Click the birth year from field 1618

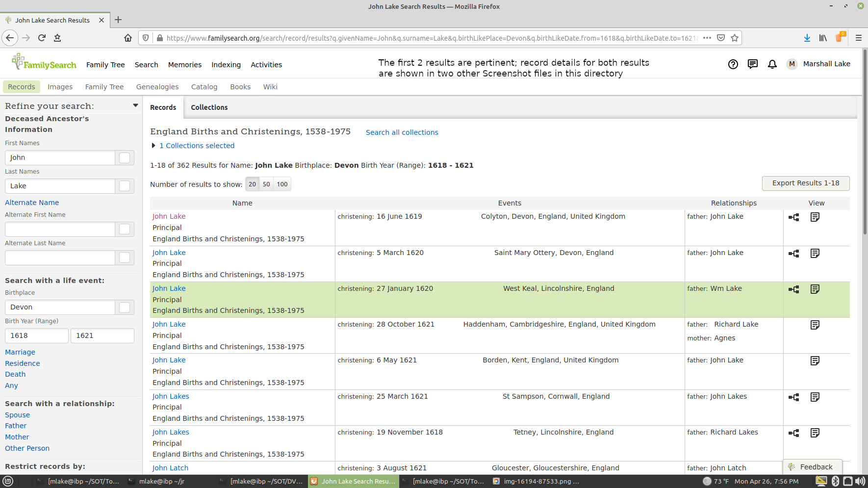pyautogui.click(x=36, y=335)
